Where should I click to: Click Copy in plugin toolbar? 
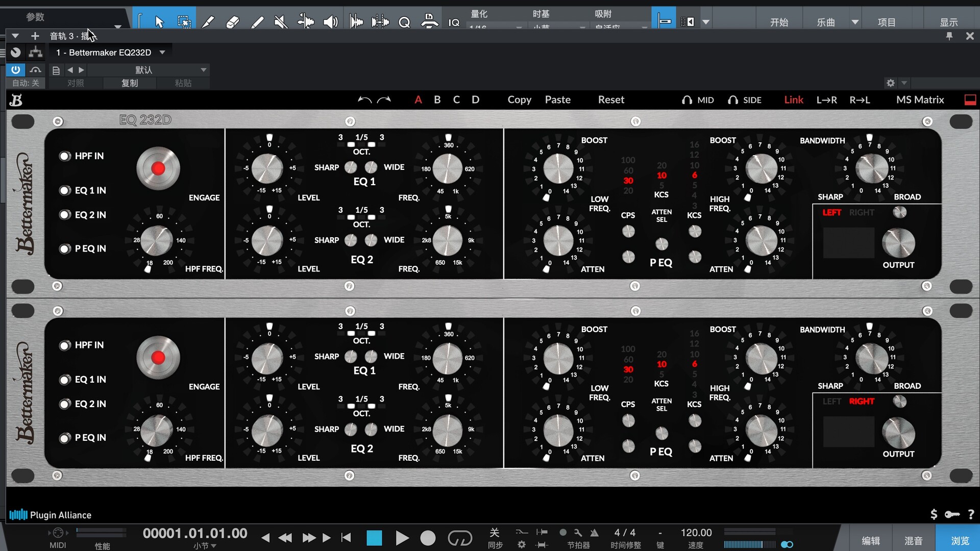point(519,100)
